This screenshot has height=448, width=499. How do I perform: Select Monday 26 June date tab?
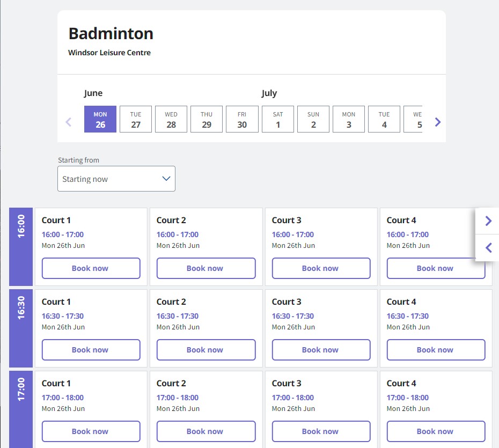(100, 119)
